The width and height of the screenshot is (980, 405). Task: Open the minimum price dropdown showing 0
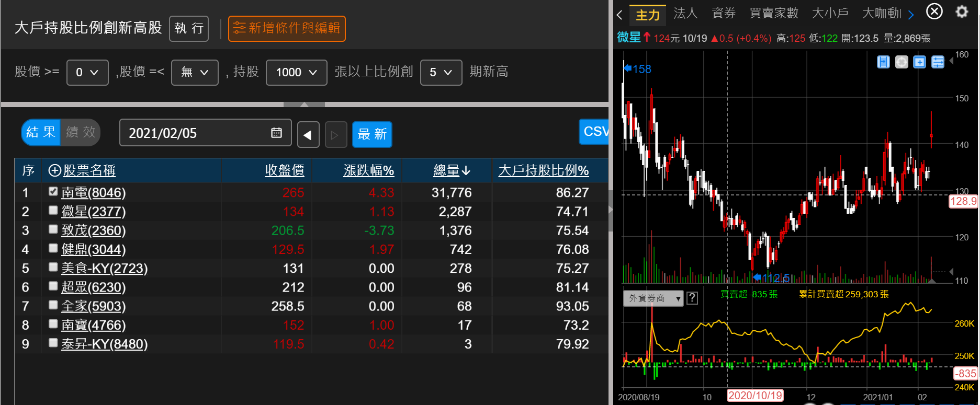click(87, 72)
